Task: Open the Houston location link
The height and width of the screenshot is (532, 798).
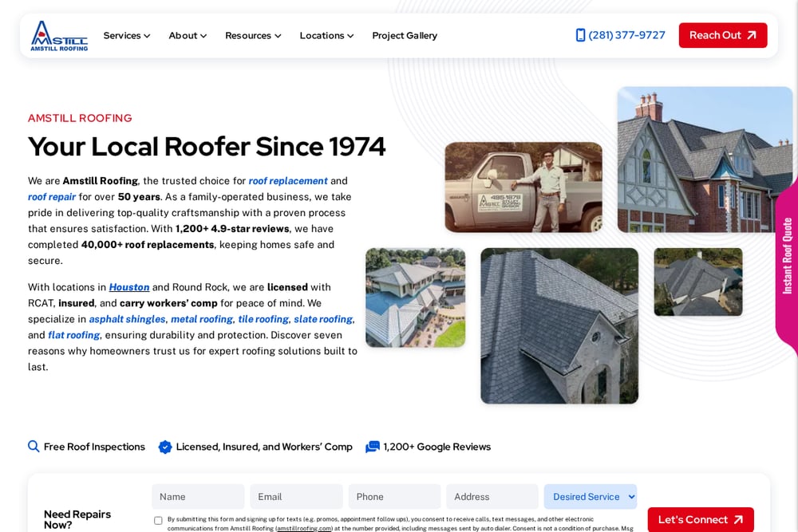Action: click(x=129, y=287)
